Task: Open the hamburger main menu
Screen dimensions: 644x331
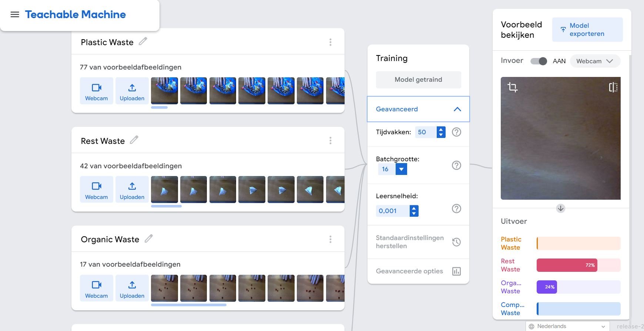Action: (15, 14)
